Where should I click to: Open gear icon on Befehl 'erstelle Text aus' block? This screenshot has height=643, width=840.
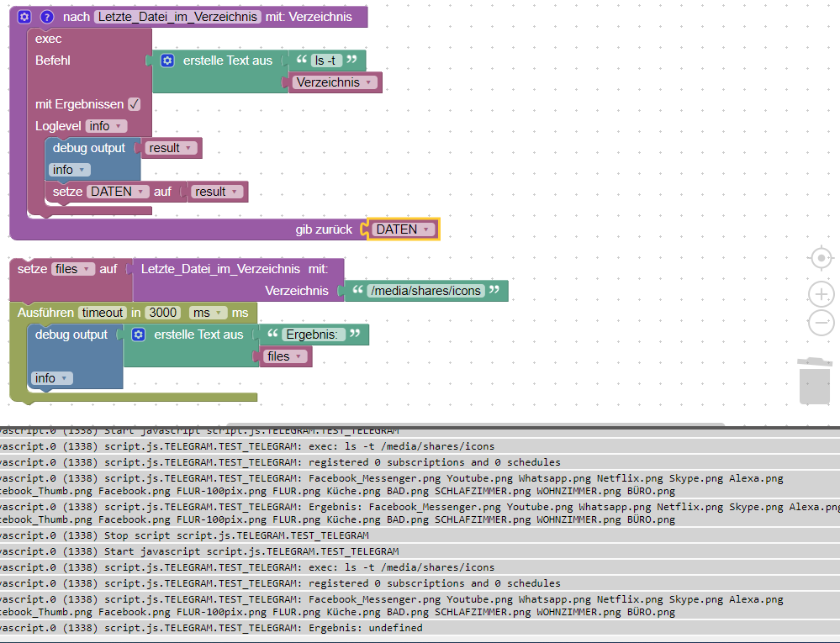[x=167, y=61]
